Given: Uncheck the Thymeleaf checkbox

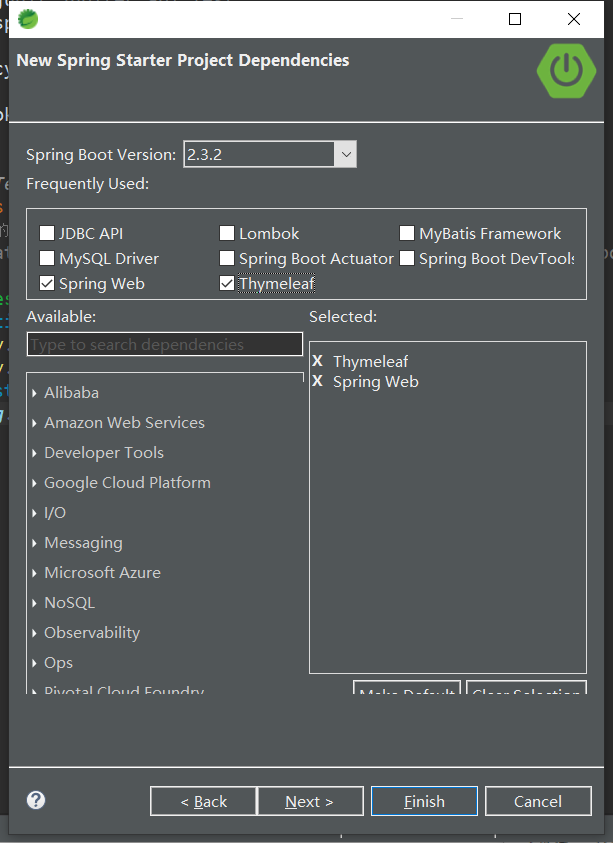Looking at the screenshot, I should coord(227,283).
